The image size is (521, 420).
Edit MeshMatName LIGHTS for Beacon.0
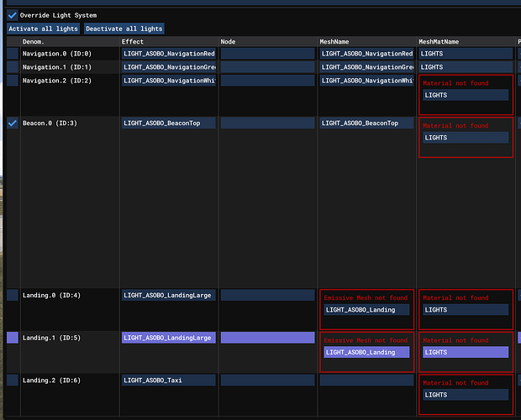[466, 138]
